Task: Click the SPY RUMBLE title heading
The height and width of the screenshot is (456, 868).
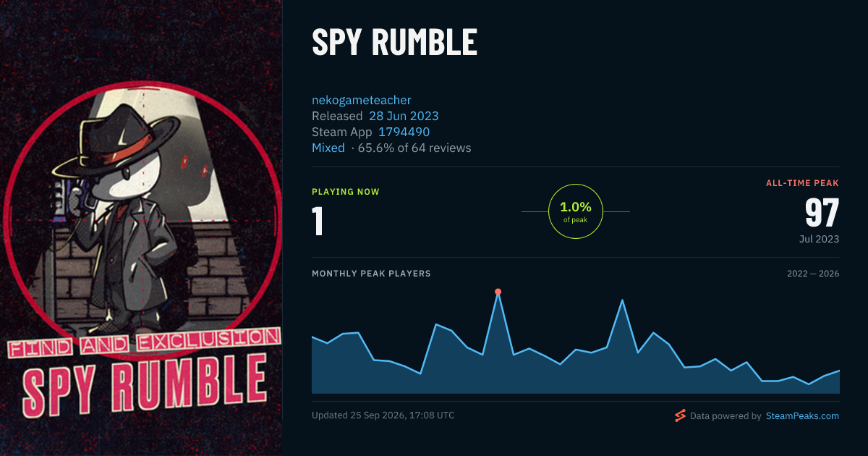Action: click(394, 43)
